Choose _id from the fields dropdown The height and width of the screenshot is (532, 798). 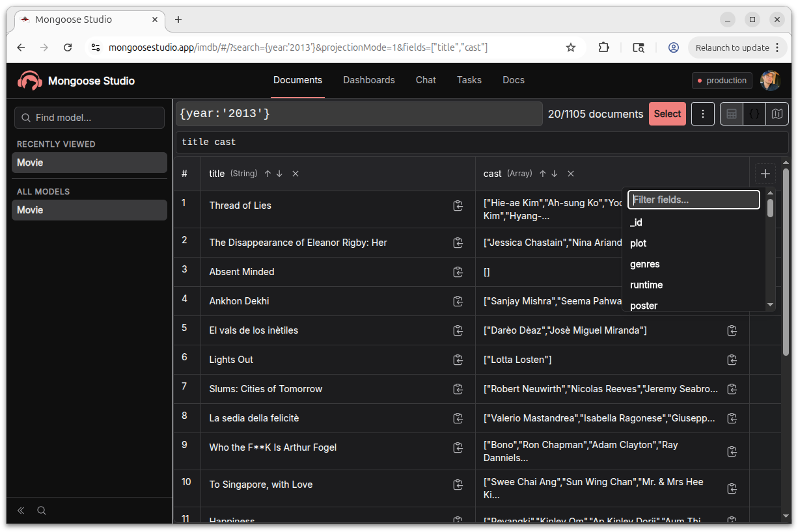[x=694, y=222]
